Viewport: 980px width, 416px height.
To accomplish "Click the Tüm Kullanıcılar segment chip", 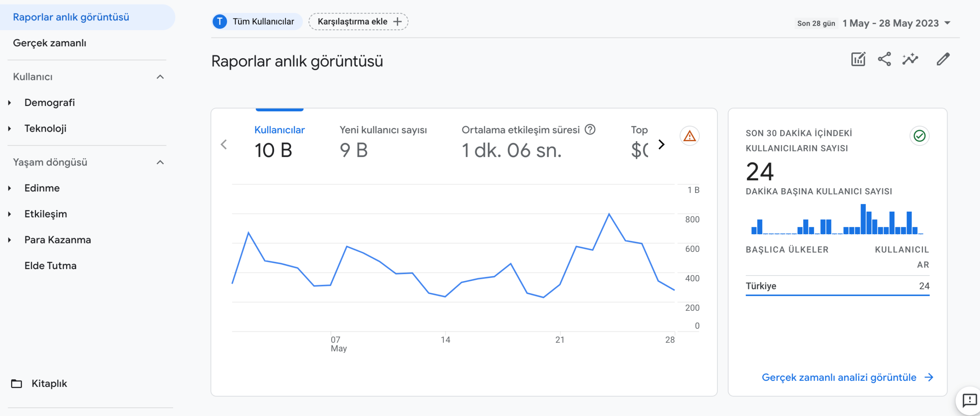I will coord(256,21).
